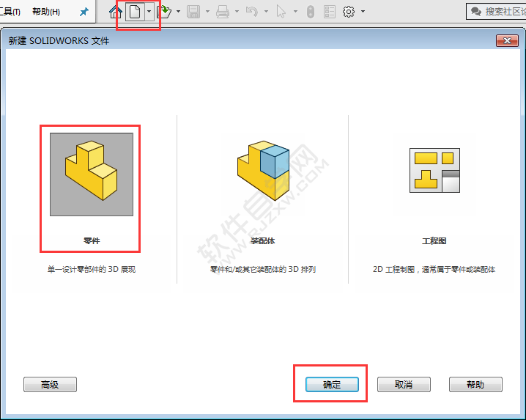This screenshot has width=526, height=420.
Task: Close the 新建 SOLIDWORKS 文件 dialog
Action: [x=507, y=40]
